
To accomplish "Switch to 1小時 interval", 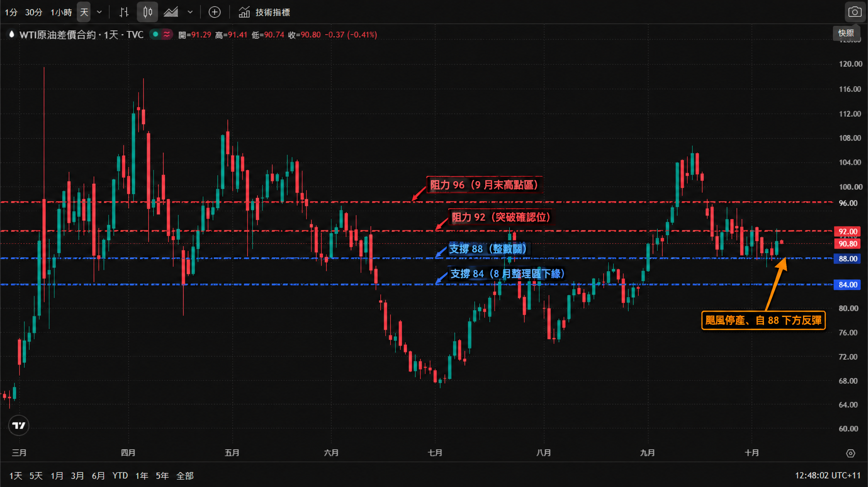I will [x=61, y=12].
